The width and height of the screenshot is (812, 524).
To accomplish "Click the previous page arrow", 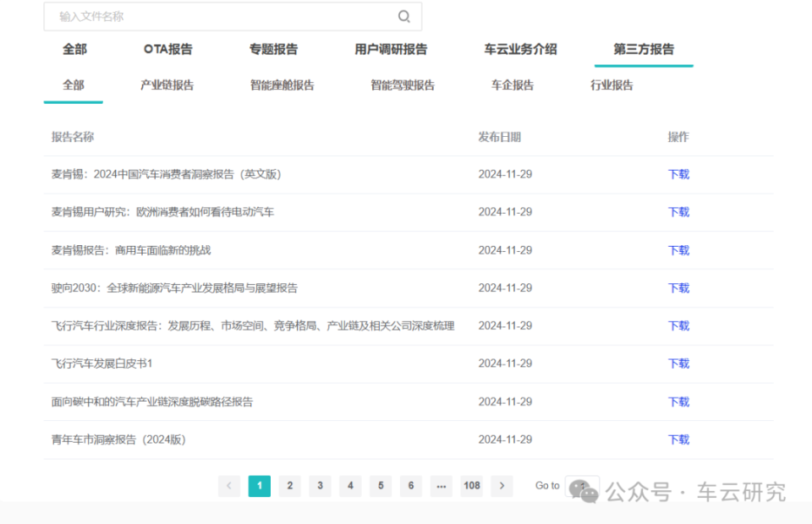I will [x=229, y=486].
